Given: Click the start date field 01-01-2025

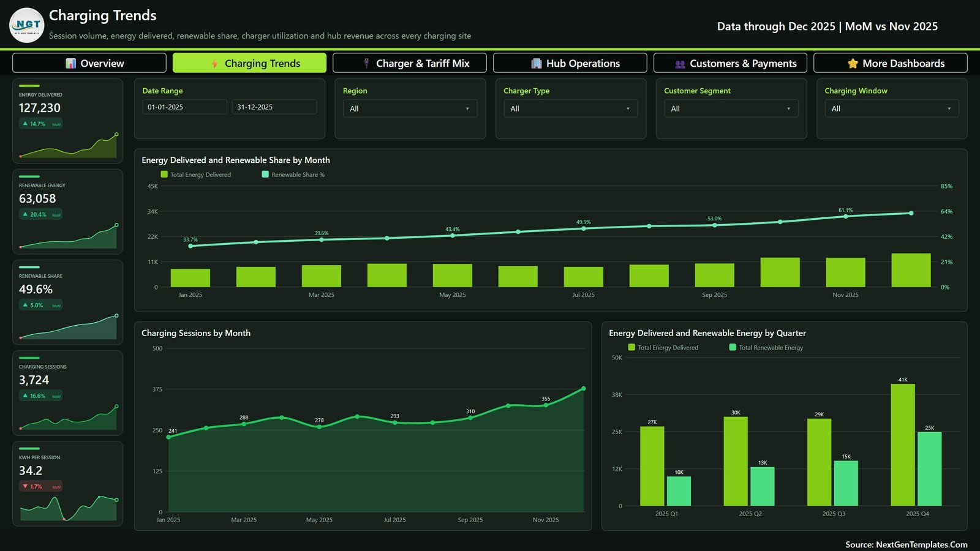Looking at the screenshot, I should (184, 107).
